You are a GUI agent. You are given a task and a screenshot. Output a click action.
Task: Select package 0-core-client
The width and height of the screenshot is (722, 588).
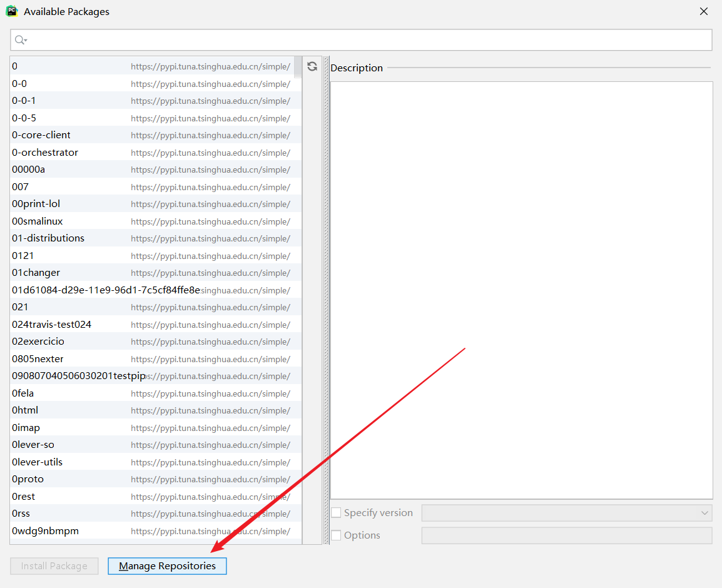[x=156, y=135]
